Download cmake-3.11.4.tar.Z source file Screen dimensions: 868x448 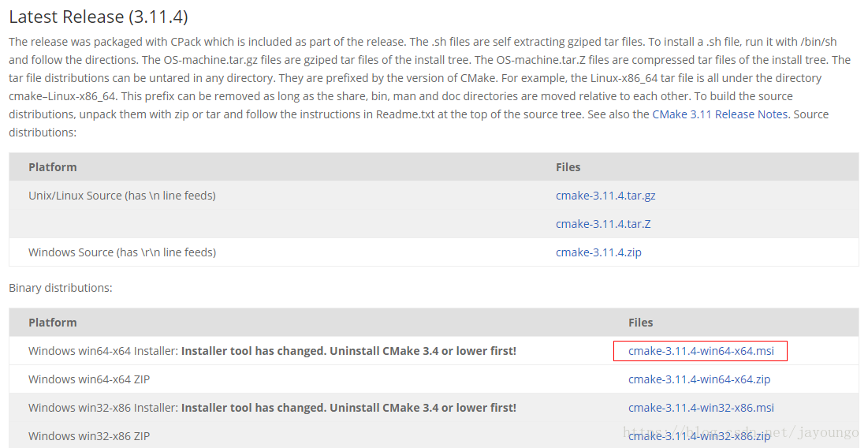pyautogui.click(x=603, y=224)
